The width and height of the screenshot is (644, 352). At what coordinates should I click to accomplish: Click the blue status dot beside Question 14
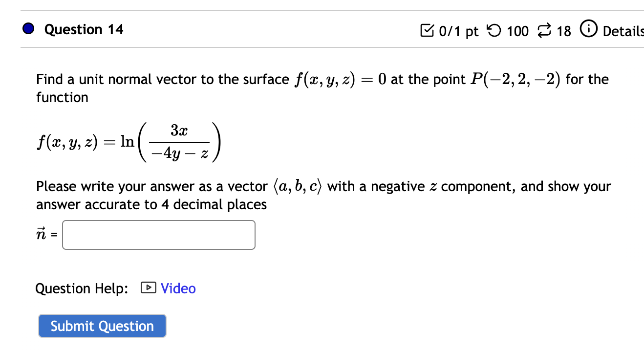click(x=28, y=28)
